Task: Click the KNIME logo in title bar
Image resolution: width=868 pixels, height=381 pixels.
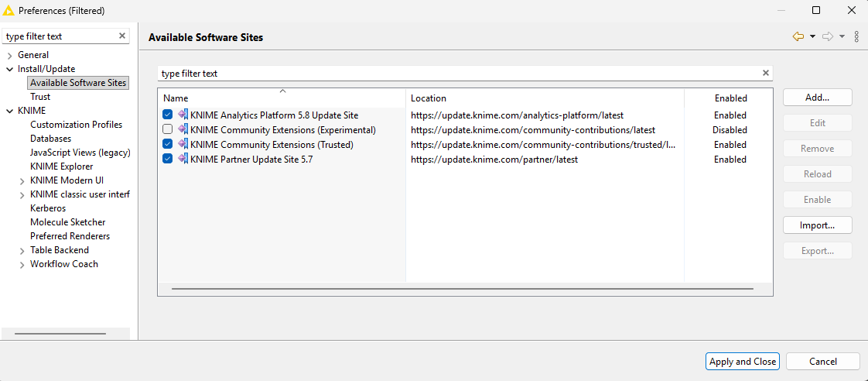Action: coord(9,10)
